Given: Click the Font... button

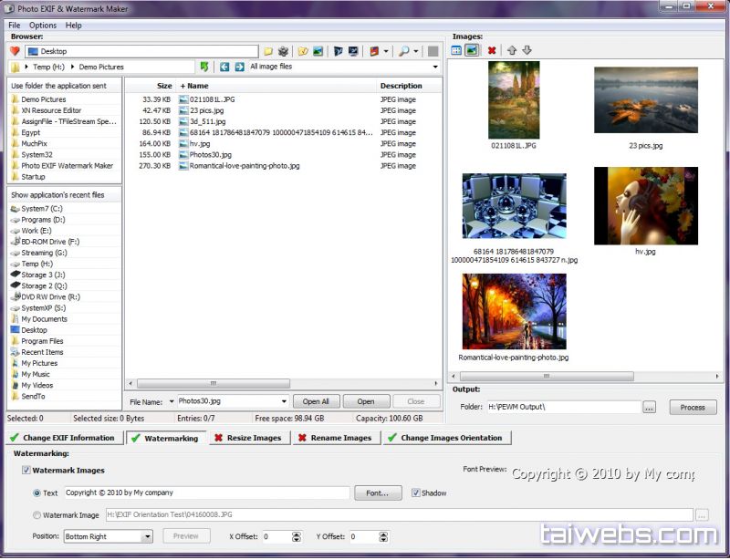Looking at the screenshot, I should tap(377, 493).
